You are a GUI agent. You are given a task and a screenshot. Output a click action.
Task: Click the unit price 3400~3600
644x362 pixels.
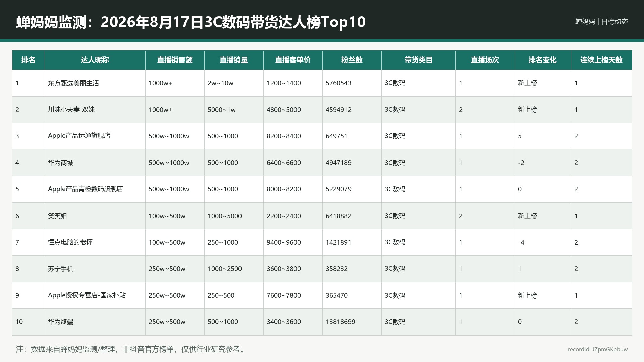point(284,322)
